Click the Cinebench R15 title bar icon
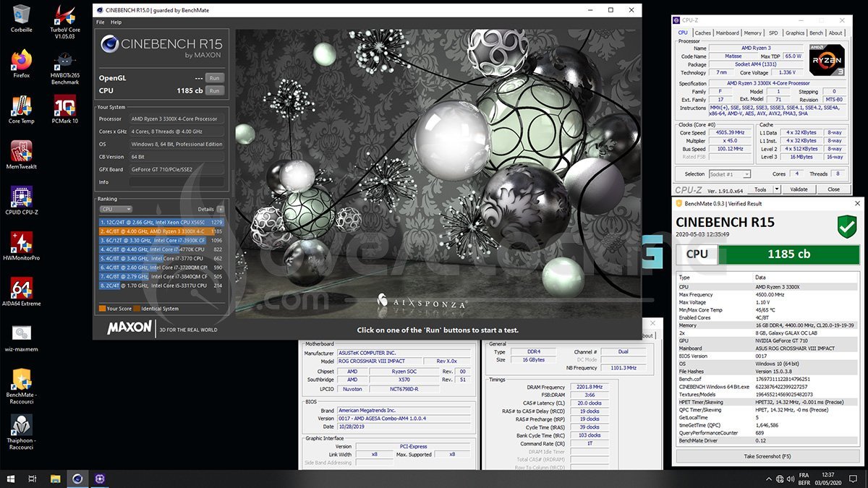This screenshot has width=868, height=488. click(x=99, y=10)
